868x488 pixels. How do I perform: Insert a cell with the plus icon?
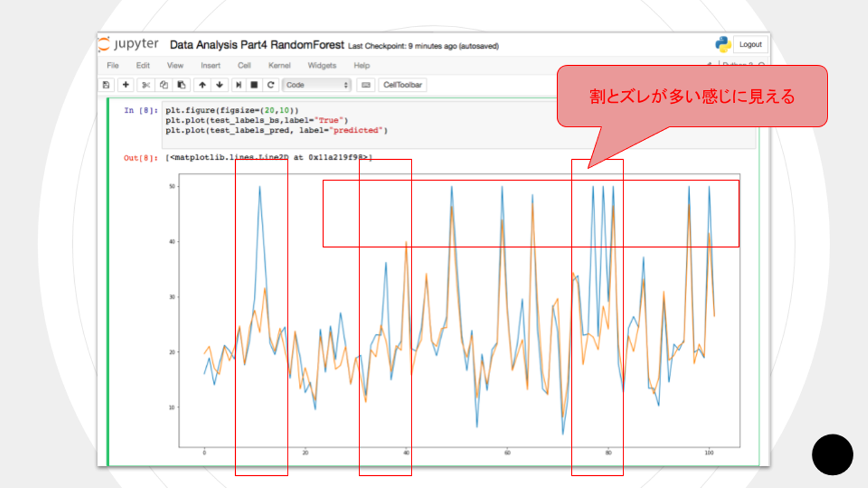click(x=125, y=85)
